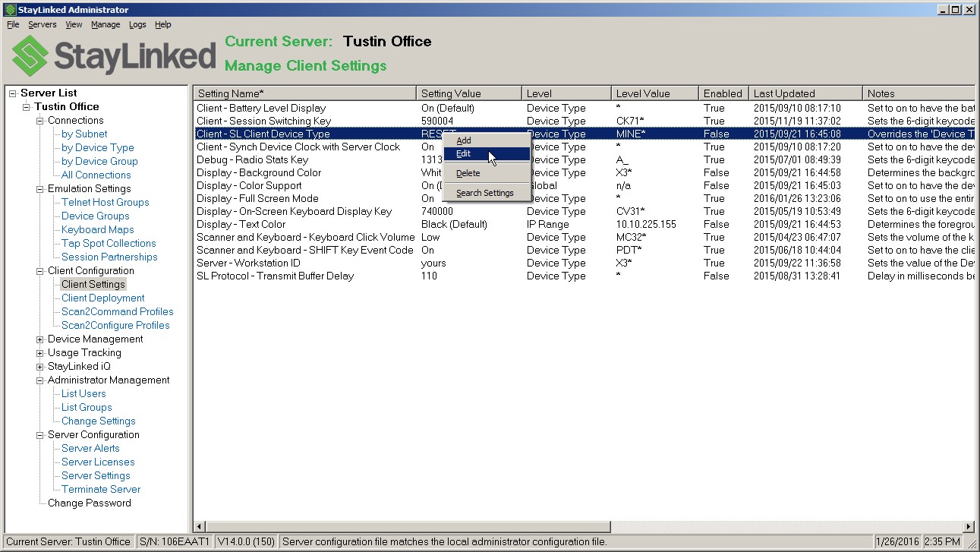Open List Users under Administrator Management
This screenshot has height=552, width=980.
click(x=84, y=394)
